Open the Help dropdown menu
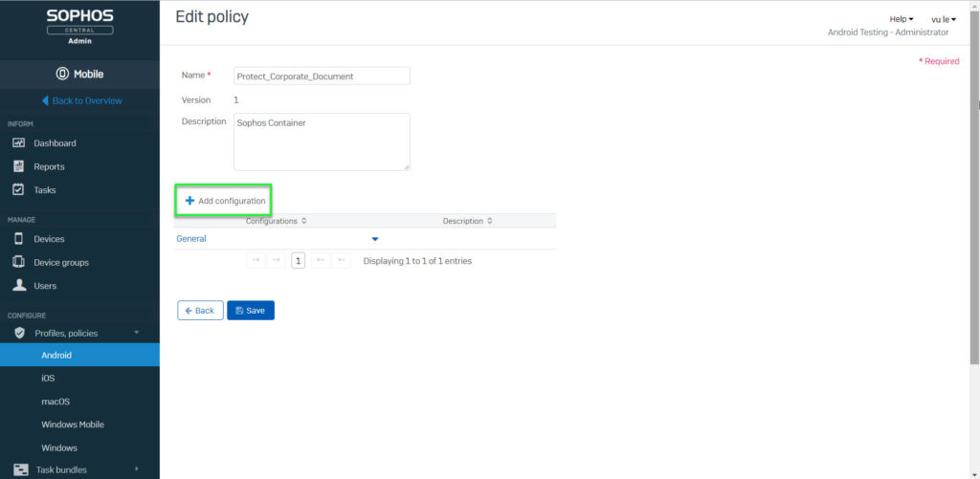 (902, 19)
